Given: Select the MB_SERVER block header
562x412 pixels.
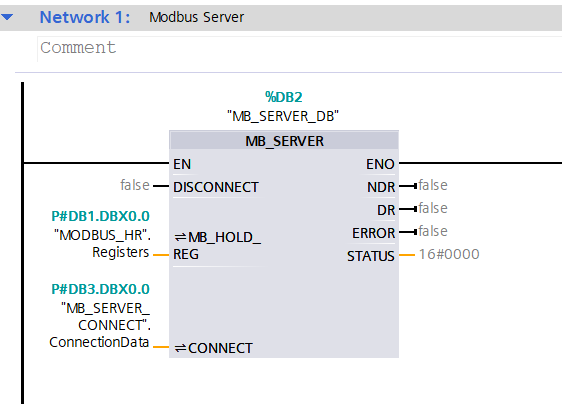Looking at the screenshot, I should point(284,141).
